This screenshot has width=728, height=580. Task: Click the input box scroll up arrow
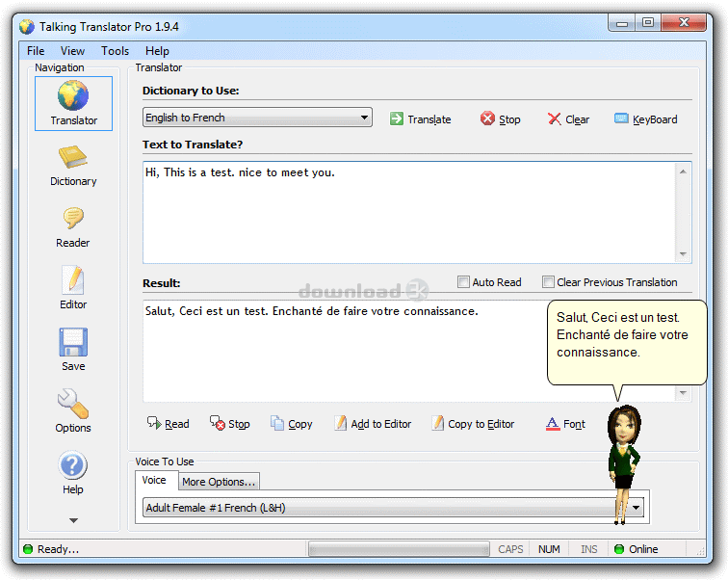click(683, 171)
